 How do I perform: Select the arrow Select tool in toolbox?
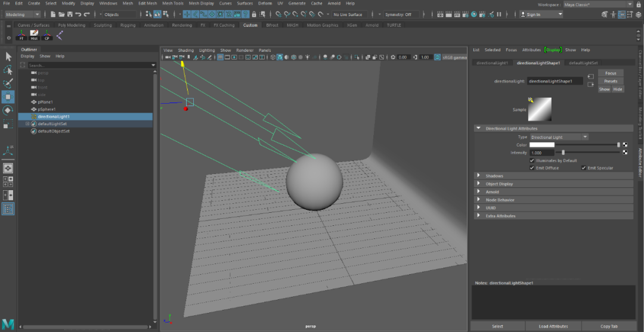8,57
